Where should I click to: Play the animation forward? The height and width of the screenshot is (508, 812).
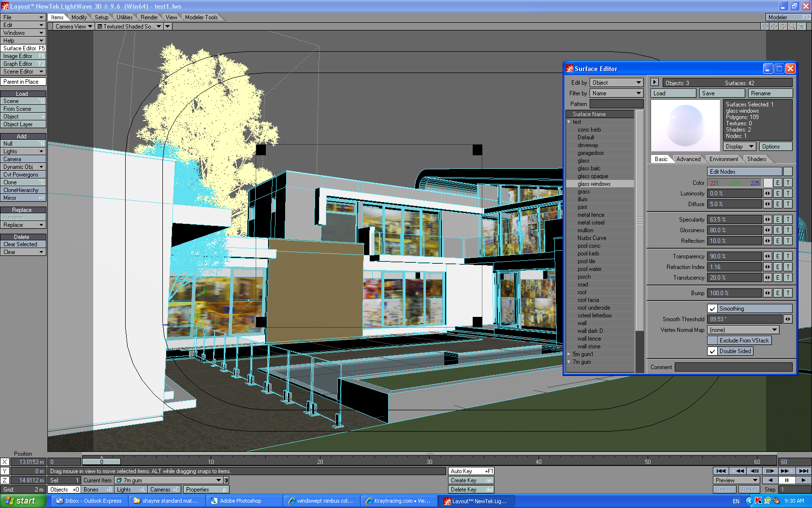coord(803,480)
